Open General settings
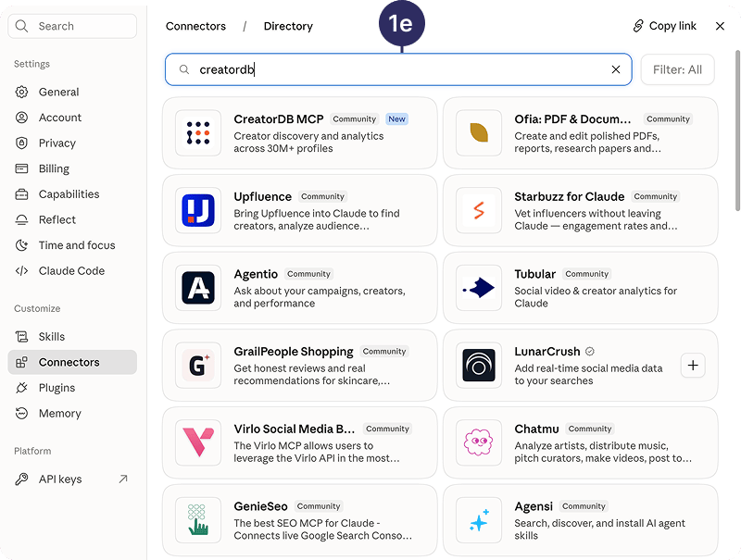 click(x=72, y=92)
